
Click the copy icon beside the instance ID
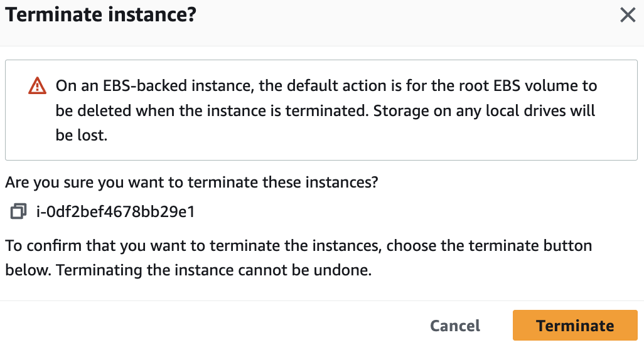coord(18,211)
